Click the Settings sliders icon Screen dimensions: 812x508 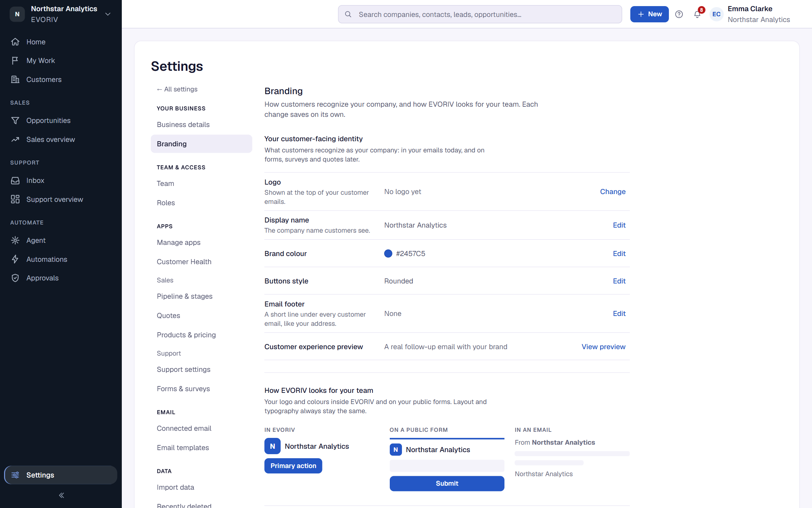(x=15, y=475)
